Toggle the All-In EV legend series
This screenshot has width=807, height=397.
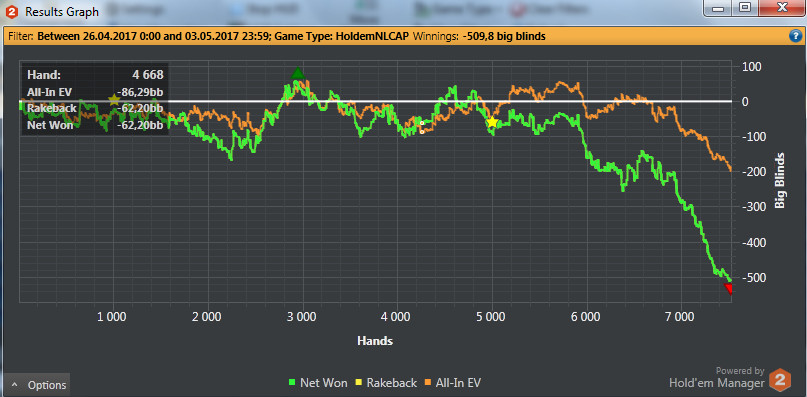pos(453,383)
